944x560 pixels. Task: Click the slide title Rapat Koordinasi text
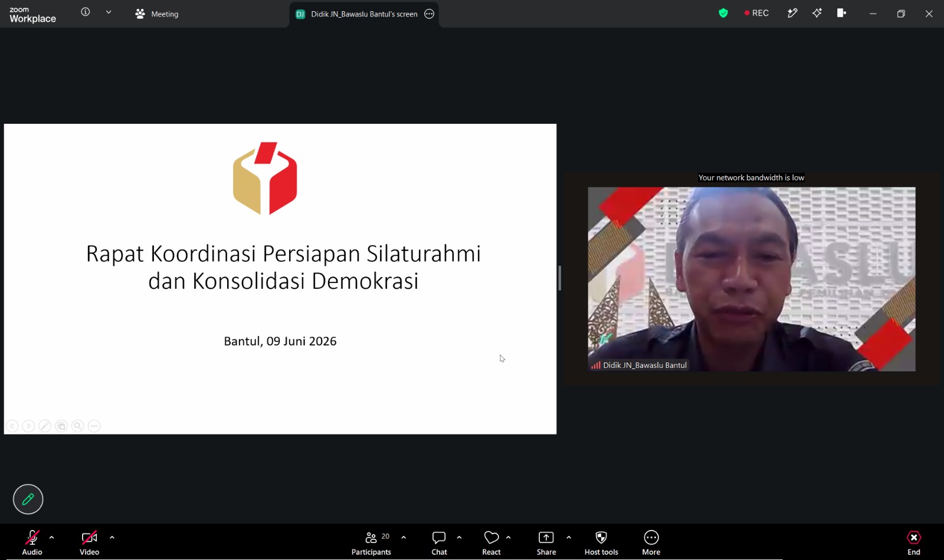pos(283,267)
